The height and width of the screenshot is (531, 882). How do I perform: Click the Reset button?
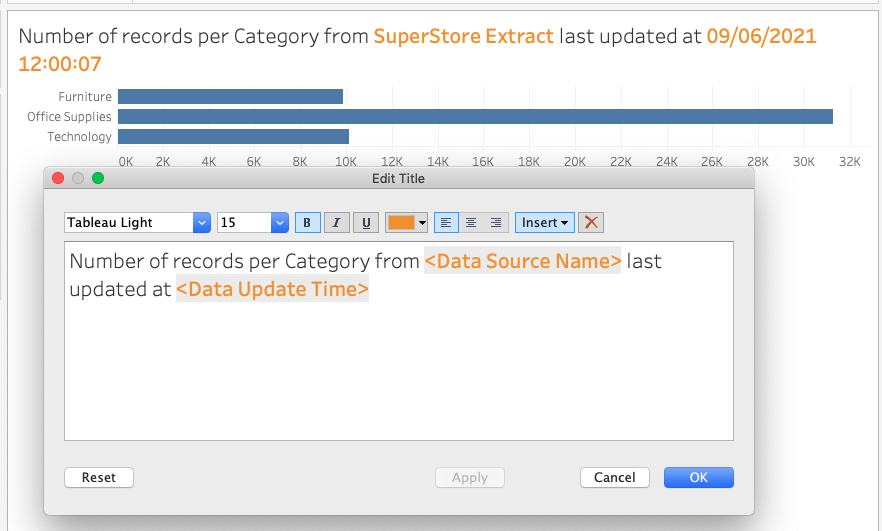coord(99,478)
